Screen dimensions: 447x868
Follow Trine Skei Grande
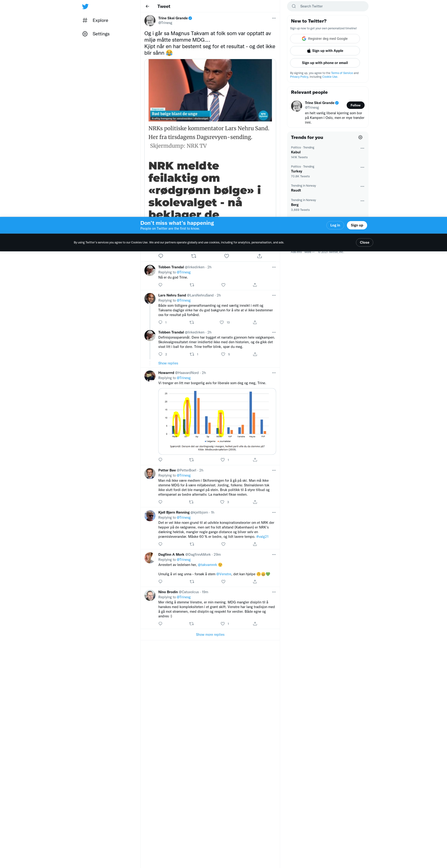[355, 105]
